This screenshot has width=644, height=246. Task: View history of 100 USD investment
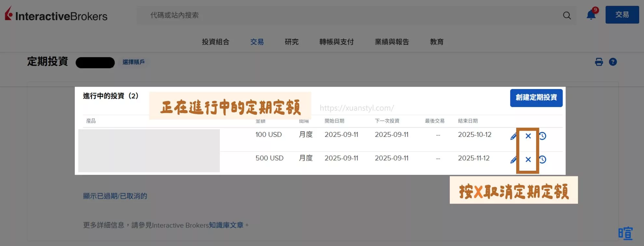click(x=542, y=136)
